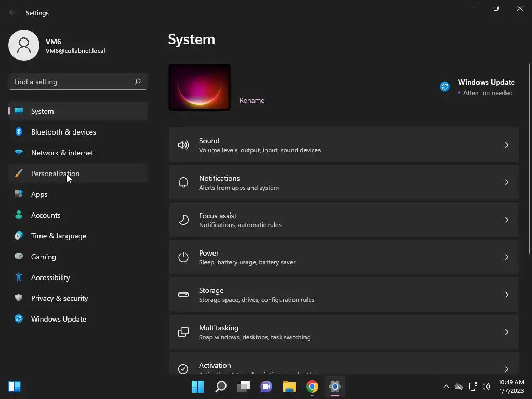Screen dimensions: 532x399
Task: Click the cloud sync-off tray icon
Action: pos(459,387)
